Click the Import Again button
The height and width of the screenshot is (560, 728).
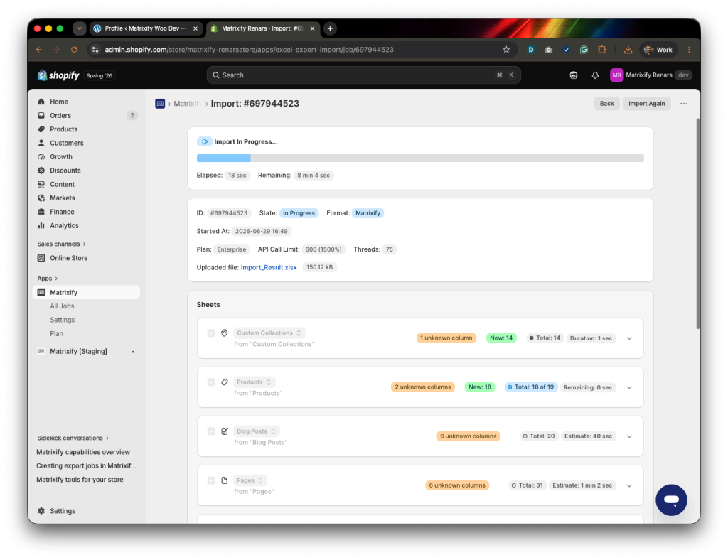(x=646, y=104)
